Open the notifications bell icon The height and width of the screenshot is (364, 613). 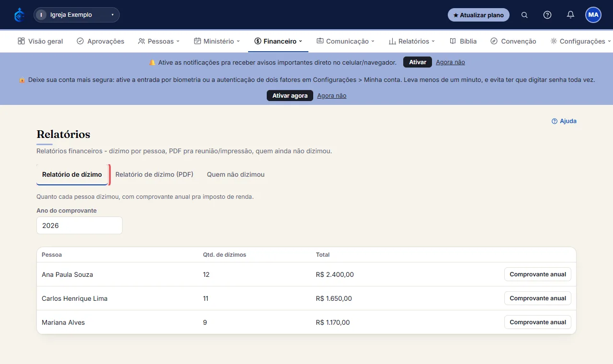(x=570, y=15)
